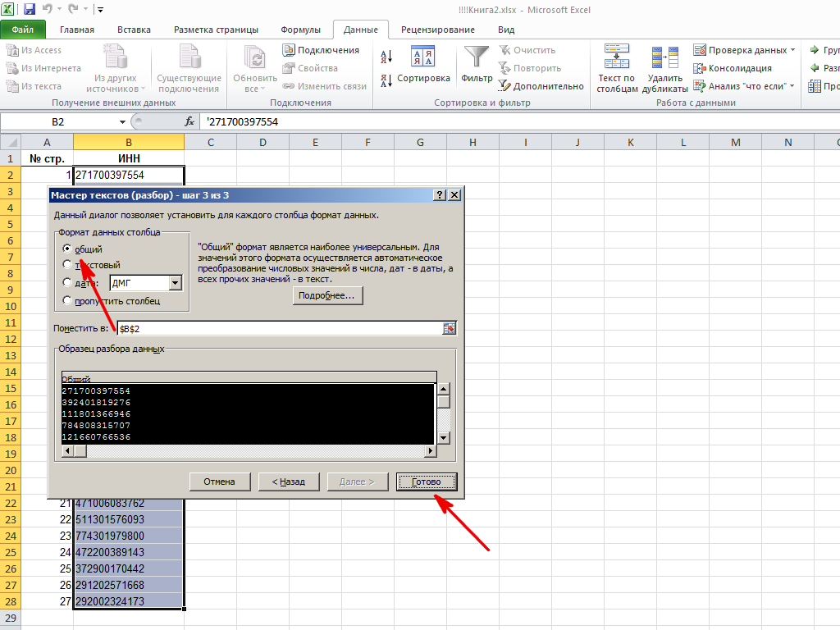The width and height of the screenshot is (840, 630).
Task: Select row 1 header
Action: click(x=10, y=158)
